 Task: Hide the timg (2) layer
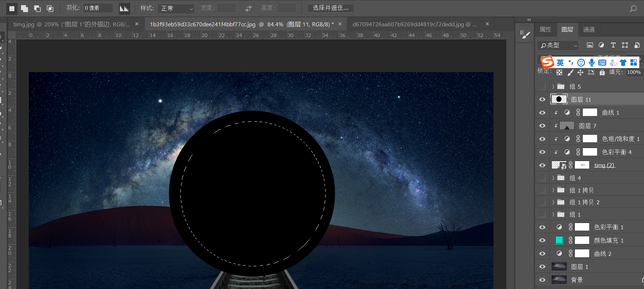[x=542, y=165]
